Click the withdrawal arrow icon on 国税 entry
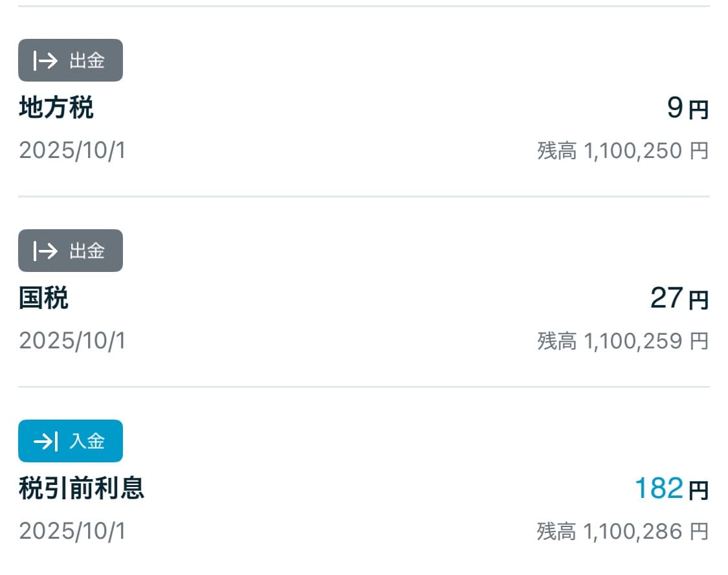 [x=45, y=251]
